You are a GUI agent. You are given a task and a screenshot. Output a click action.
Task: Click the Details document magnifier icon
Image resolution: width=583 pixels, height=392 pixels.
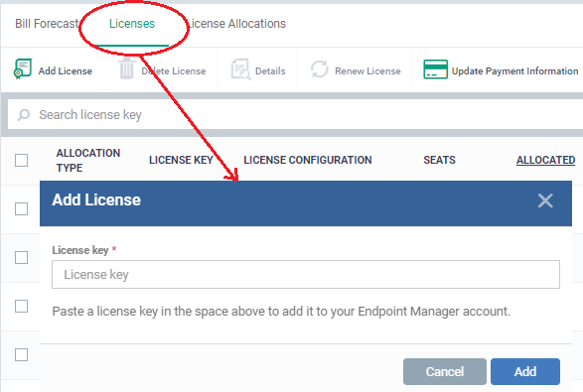240,69
